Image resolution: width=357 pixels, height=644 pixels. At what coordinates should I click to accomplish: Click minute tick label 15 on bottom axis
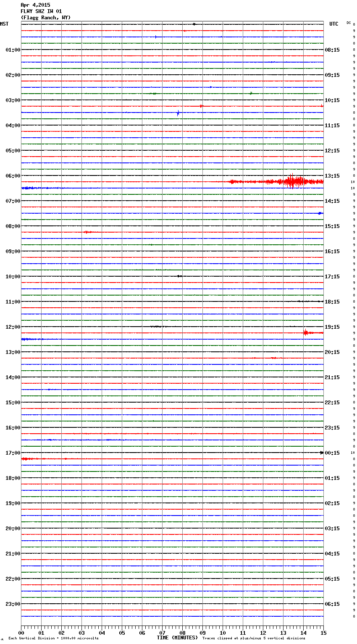(x=323, y=633)
